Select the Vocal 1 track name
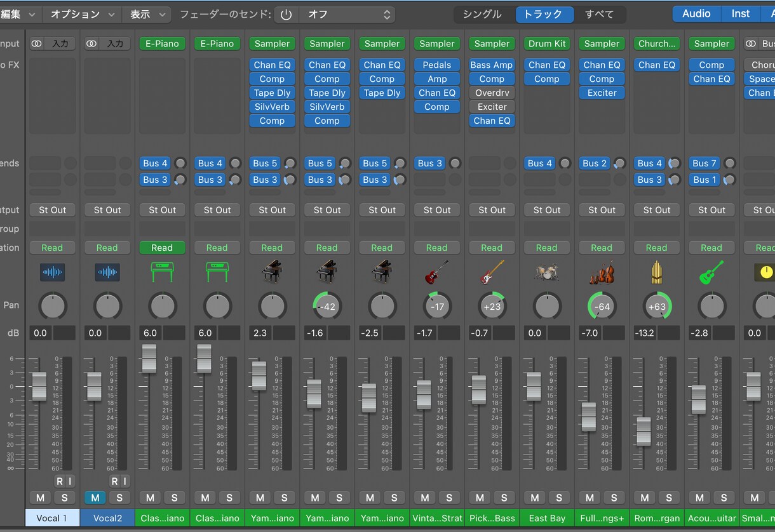The height and width of the screenshot is (532, 775). (53, 518)
